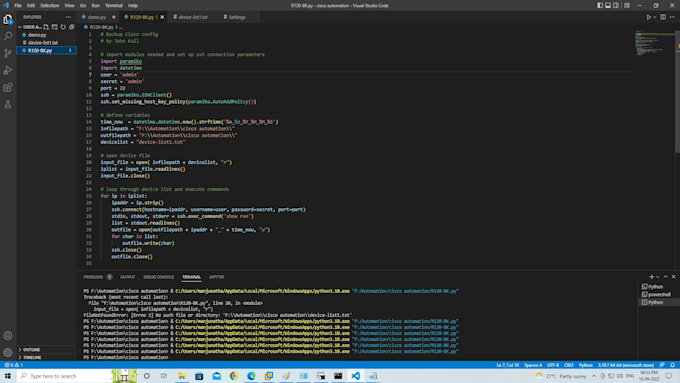Open the new terminal launch profile dropdown
Screen dimensions: 680x383
pyautogui.click(x=657, y=277)
